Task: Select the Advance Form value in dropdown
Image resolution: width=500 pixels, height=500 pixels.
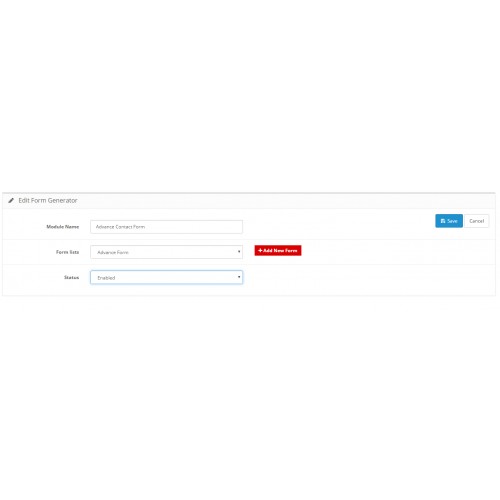Action: (x=113, y=252)
